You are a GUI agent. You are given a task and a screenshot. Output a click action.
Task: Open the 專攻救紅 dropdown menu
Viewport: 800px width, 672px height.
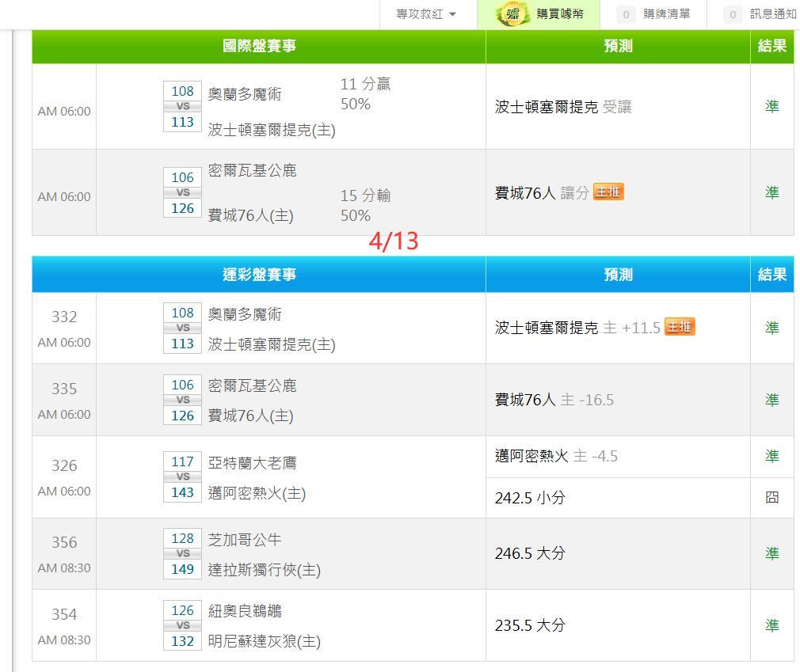[x=426, y=14]
